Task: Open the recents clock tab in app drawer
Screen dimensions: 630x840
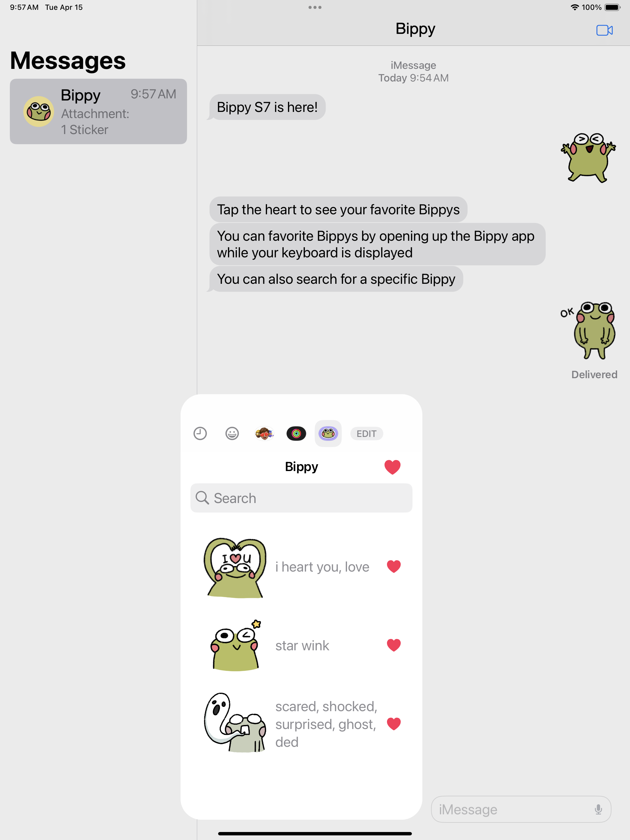Action: [200, 433]
